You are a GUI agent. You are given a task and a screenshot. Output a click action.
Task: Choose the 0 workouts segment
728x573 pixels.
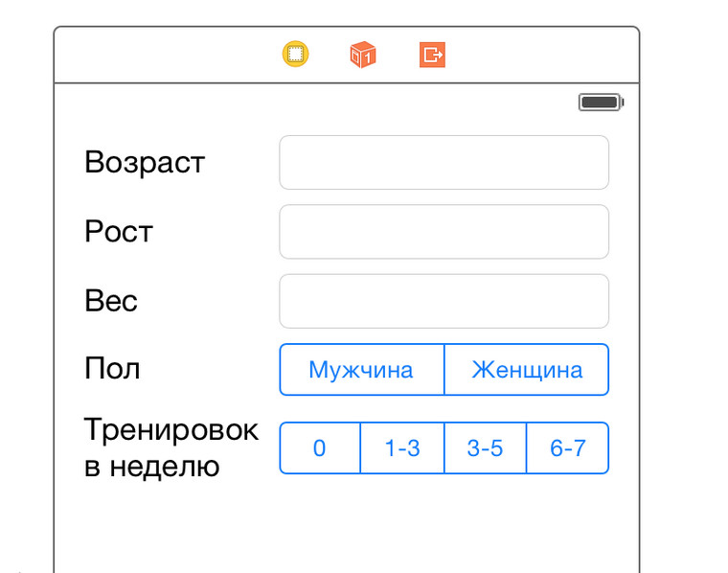tap(320, 448)
